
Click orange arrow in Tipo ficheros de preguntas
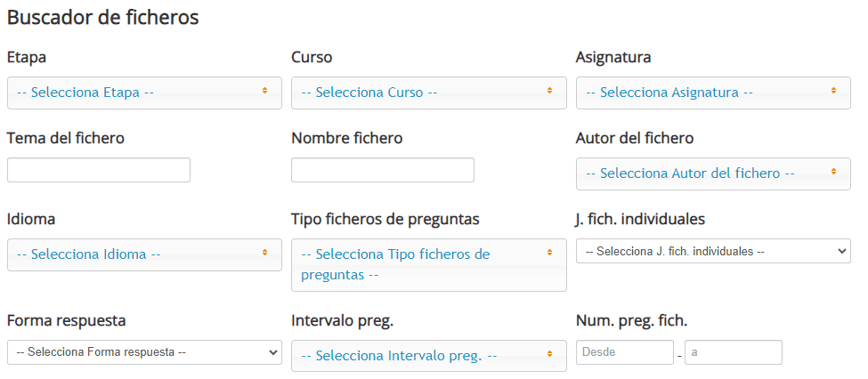click(x=549, y=253)
